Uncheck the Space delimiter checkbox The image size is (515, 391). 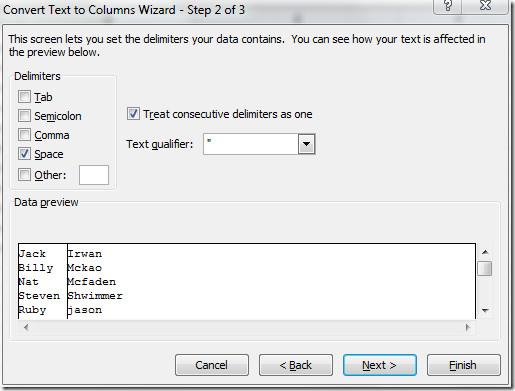coord(24,154)
